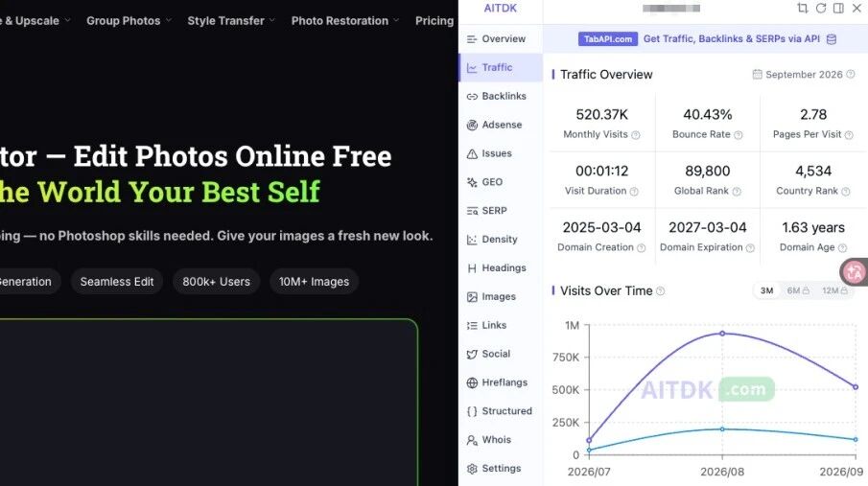Click the TabAPI.com badge
868x486 pixels.
pyautogui.click(x=608, y=39)
